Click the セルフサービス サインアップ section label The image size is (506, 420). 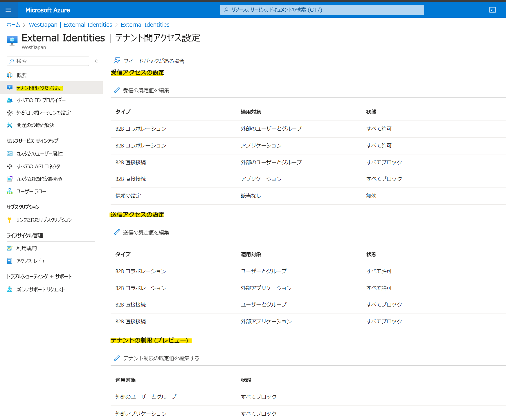click(33, 141)
